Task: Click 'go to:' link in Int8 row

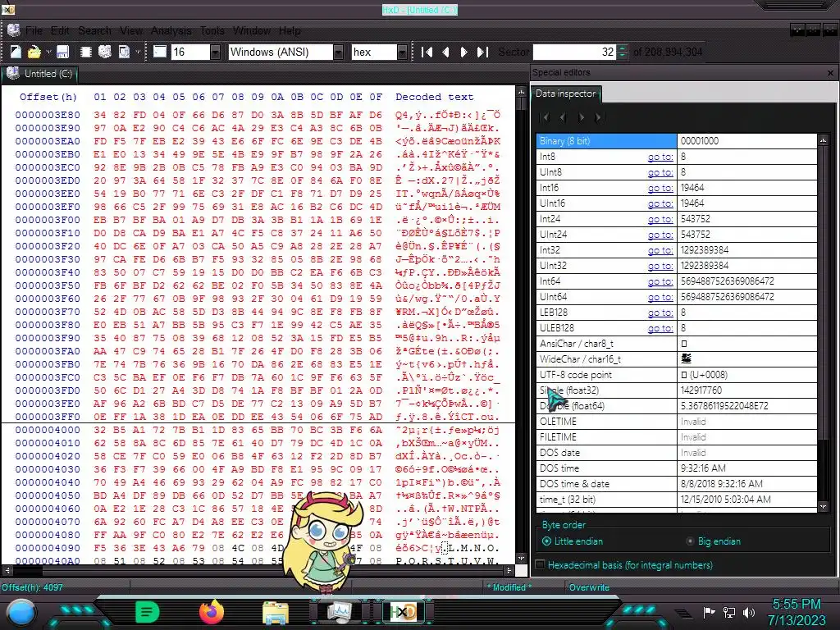Action: 660,157
